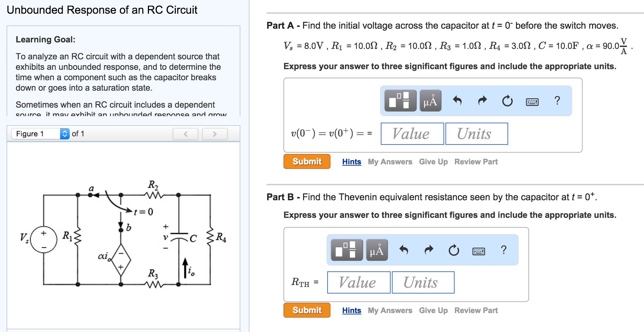This screenshot has height=332, width=644.
Task: Go to the next figure arrow
Action: [x=215, y=134]
